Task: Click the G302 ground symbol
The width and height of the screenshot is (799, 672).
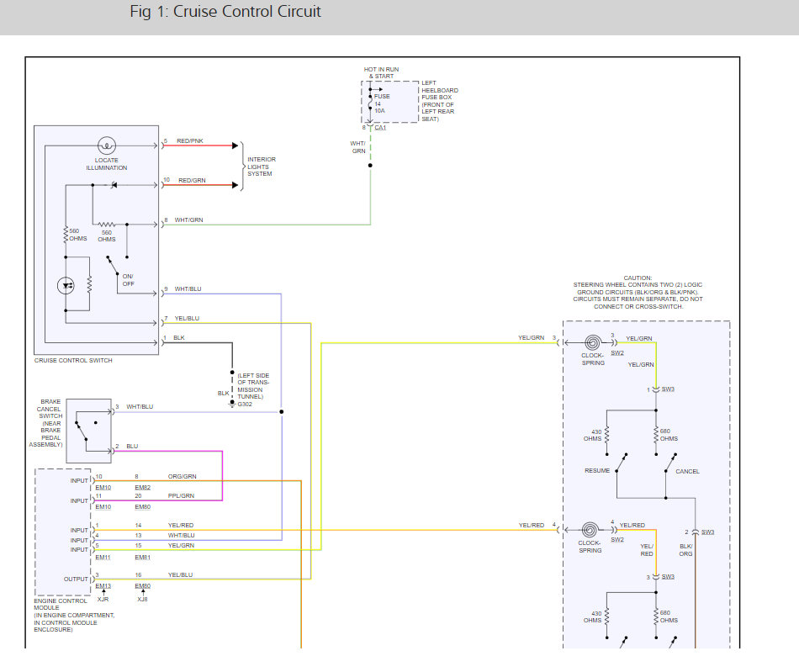Action: (x=232, y=404)
